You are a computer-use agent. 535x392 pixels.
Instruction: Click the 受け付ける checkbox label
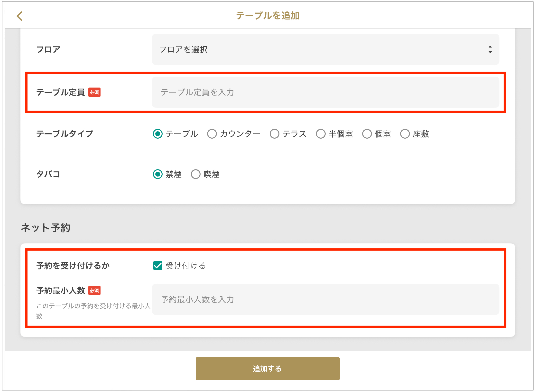[185, 266]
